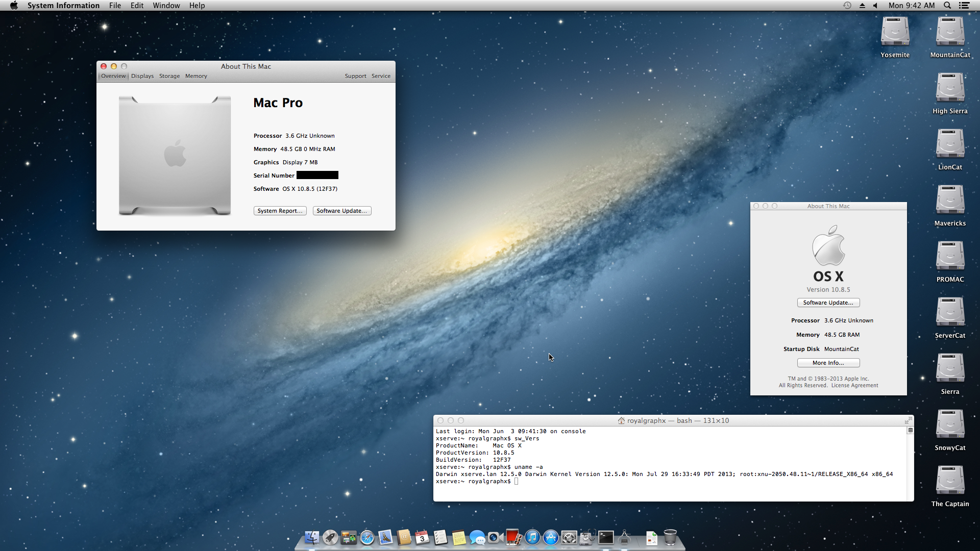Open yellow Notes icon in dock
This screenshot has height=551, width=980.
point(459,537)
